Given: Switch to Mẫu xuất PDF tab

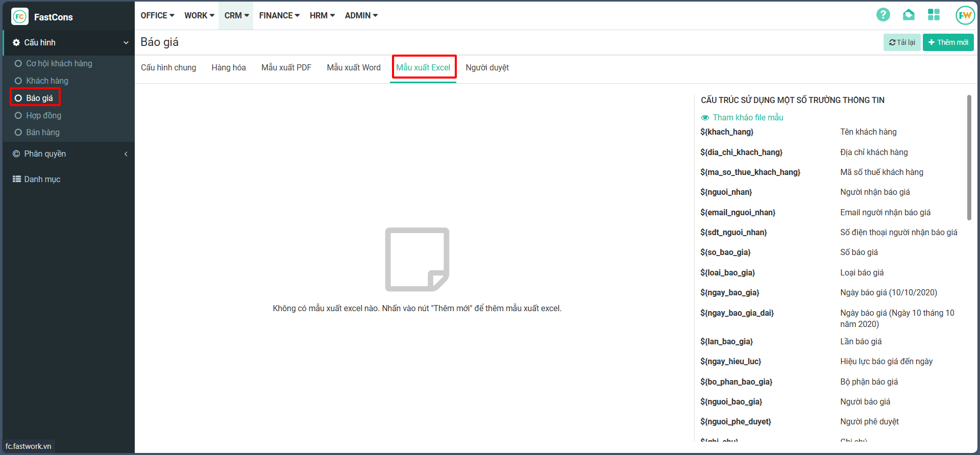Looking at the screenshot, I should [x=286, y=67].
